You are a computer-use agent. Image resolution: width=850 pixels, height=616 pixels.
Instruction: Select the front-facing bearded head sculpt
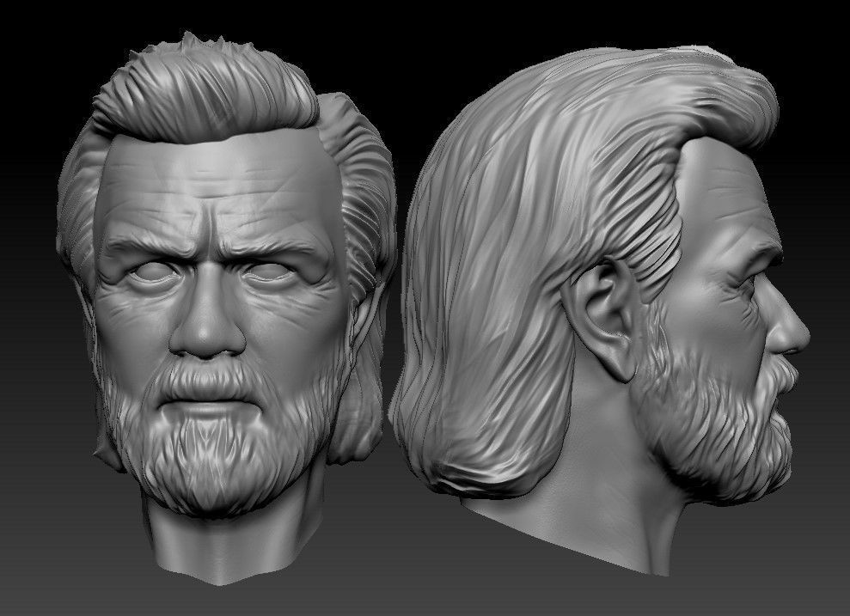225,308
